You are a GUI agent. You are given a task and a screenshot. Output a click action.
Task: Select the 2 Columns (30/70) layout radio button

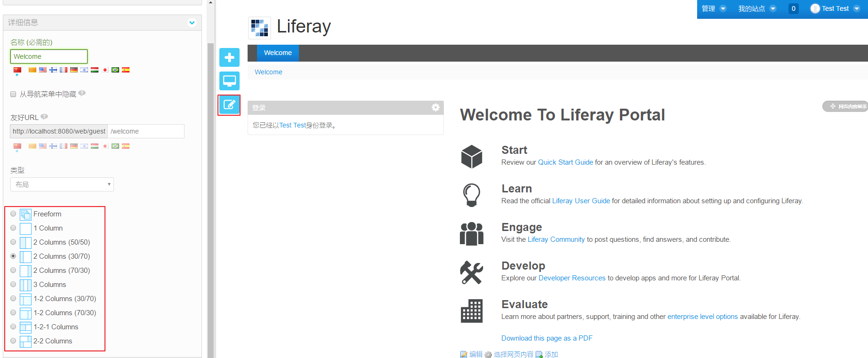13,256
